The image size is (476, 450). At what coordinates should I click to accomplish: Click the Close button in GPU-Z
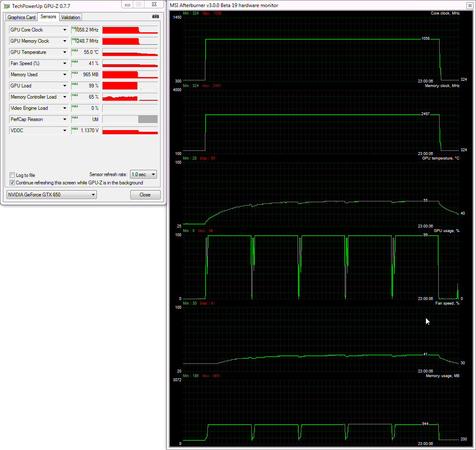pos(145,195)
